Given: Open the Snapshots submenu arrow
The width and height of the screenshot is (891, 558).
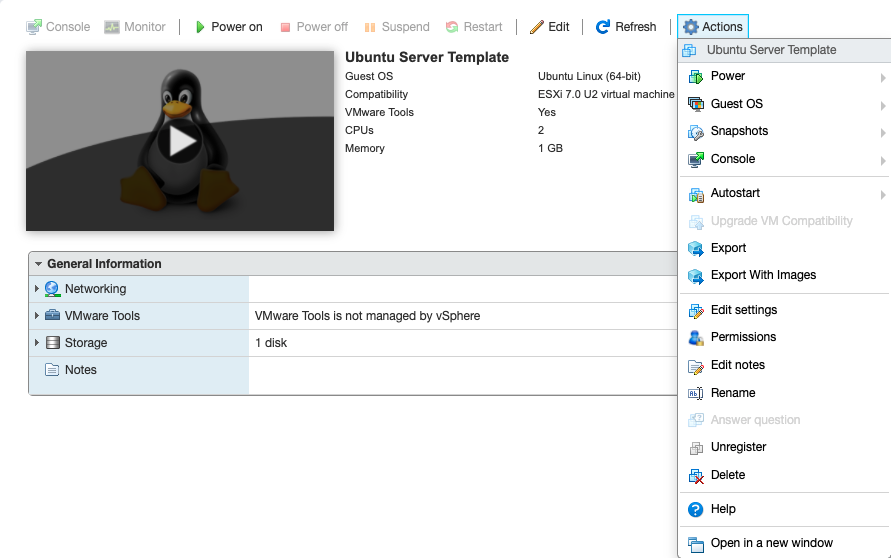Looking at the screenshot, I should click(x=882, y=133).
